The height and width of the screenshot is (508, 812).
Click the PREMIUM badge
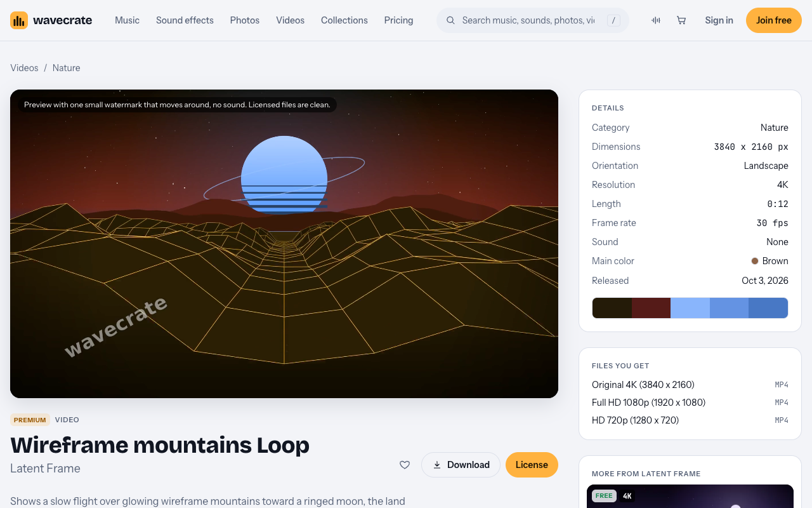pos(30,420)
